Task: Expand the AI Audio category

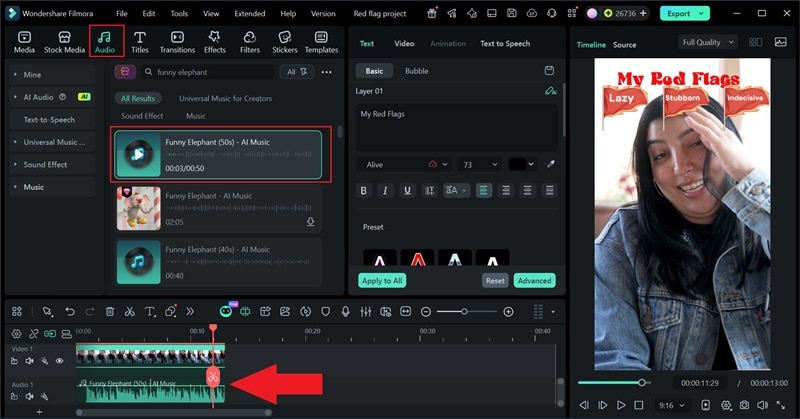Action: pos(52,97)
